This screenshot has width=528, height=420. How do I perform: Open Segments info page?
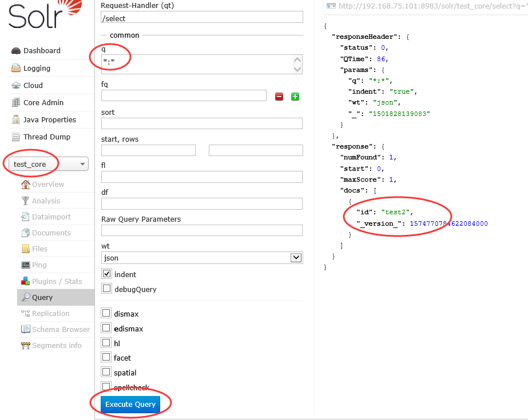coord(57,345)
